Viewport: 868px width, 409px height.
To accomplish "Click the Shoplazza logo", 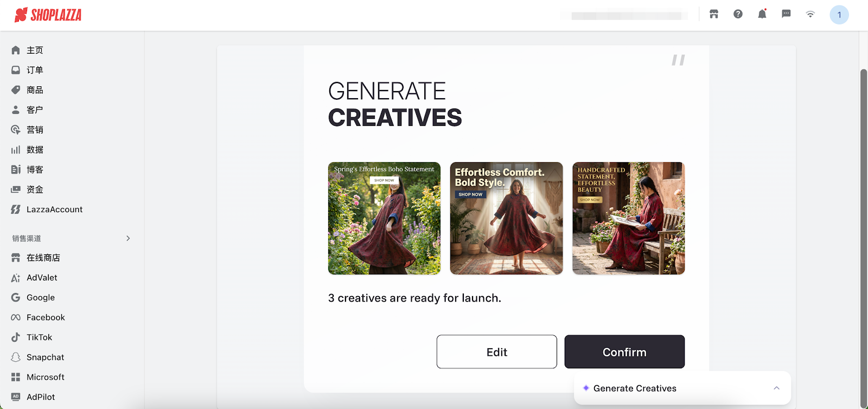I will point(48,15).
